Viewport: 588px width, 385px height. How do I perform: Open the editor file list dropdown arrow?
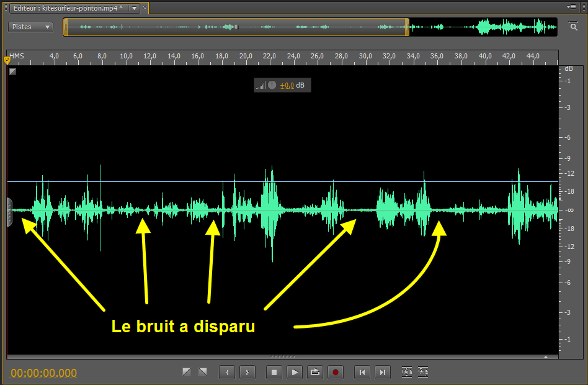134,8
